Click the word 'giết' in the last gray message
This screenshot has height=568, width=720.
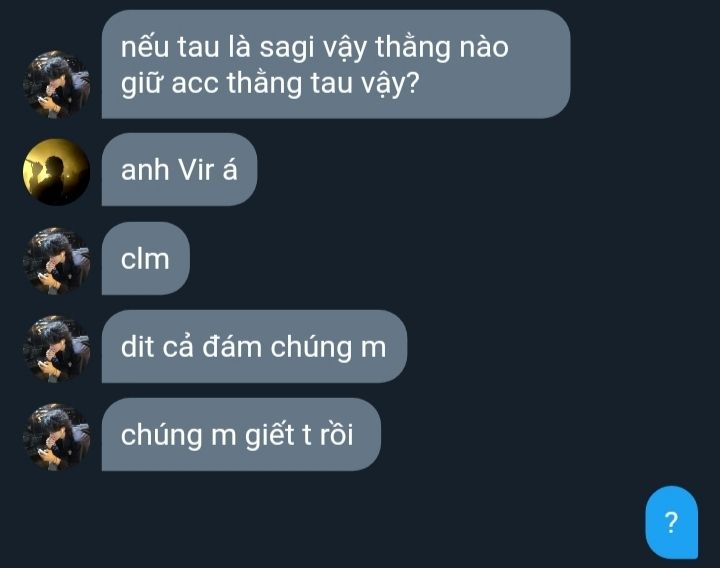269,434
